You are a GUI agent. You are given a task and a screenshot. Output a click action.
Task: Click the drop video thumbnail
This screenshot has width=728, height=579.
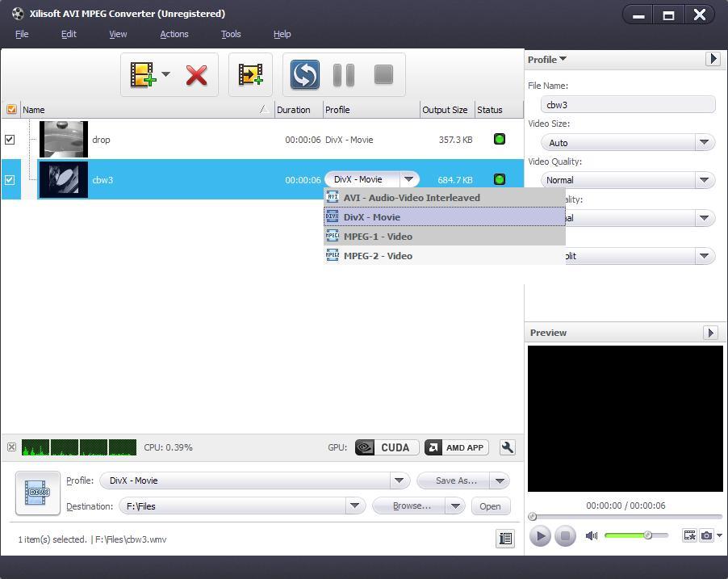pos(63,139)
